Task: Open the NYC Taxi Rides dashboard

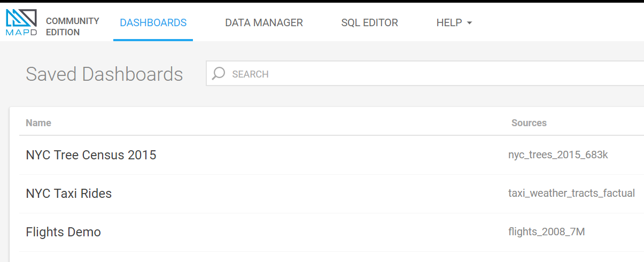Action: (68, 194)
